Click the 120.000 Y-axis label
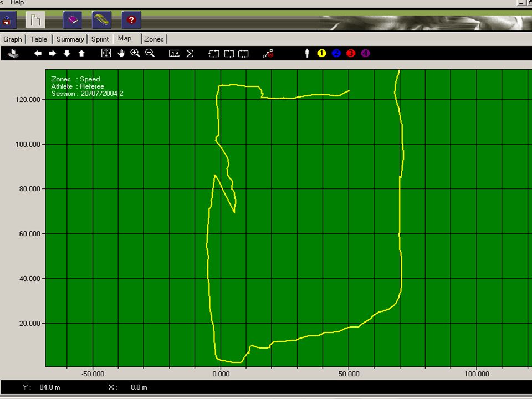Image resolution: width=532 pixels, height=399 pixels. click(x=28, y=99)
